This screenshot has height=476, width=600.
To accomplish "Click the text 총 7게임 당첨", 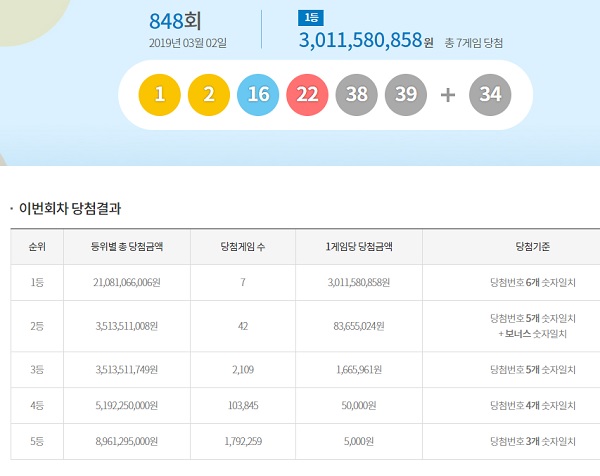I will point(473,43).
